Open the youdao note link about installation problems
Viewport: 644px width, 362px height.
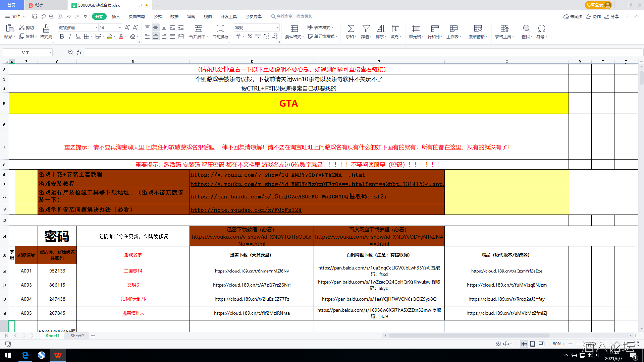(246, 210)
